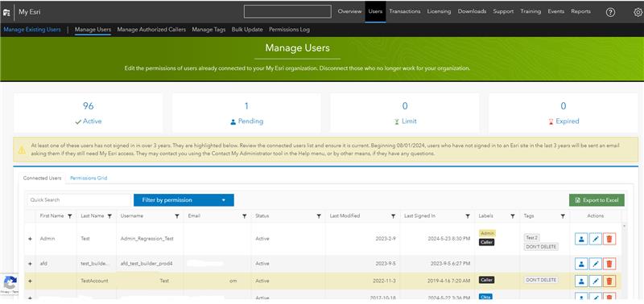Show the 0 Limit users card
644x304 pixels.
pos(405,113)
